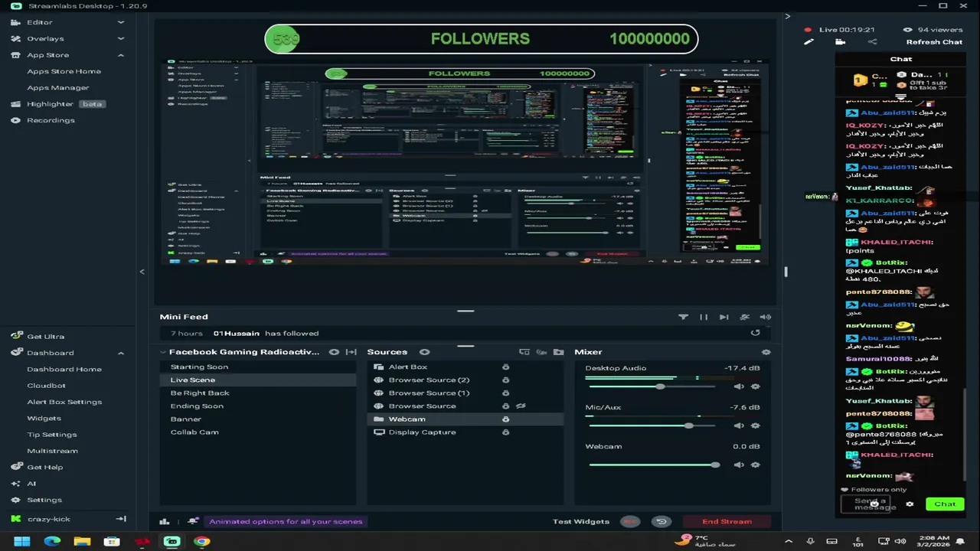980x551 pixels.
Task: Open Tip Settings
Action: [51, 435]
